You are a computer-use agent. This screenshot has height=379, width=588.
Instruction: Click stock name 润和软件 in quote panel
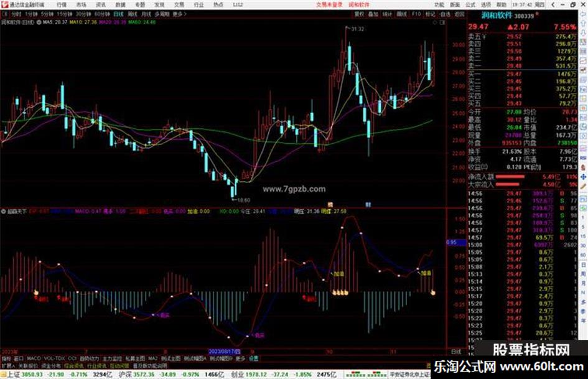497,16
